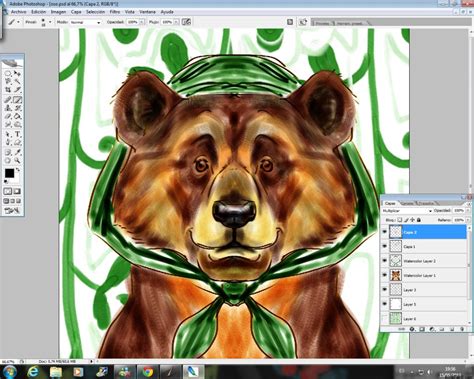Select the Zoom tool
The image size is (474, 379).
[x=17, y=161]
